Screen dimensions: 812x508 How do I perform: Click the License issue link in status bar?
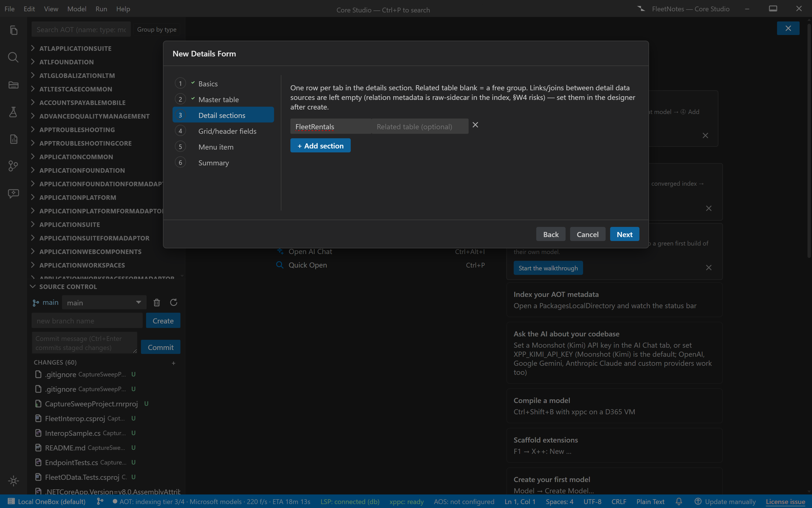785,502
